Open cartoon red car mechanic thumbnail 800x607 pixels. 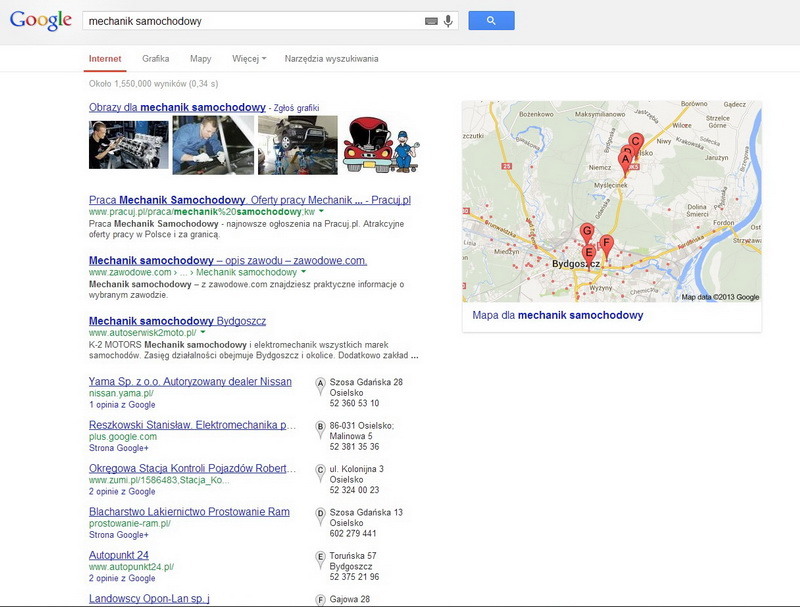pos(381,145)
